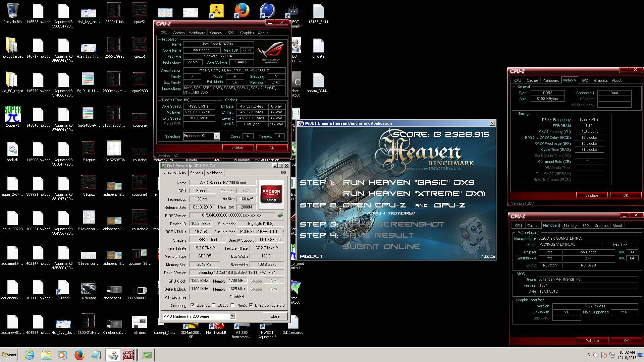Open the vid_50_regist folder icon
The width and height of the screenshot is (644, 362).
(12, 82)
